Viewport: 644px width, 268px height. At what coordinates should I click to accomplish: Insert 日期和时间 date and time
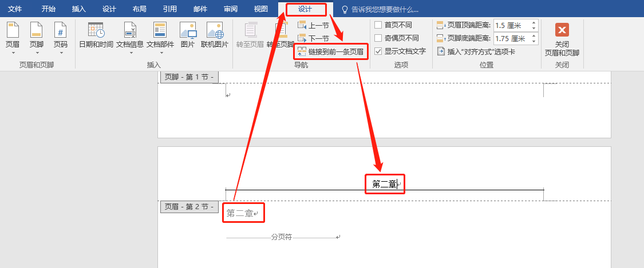click(96, 35)
